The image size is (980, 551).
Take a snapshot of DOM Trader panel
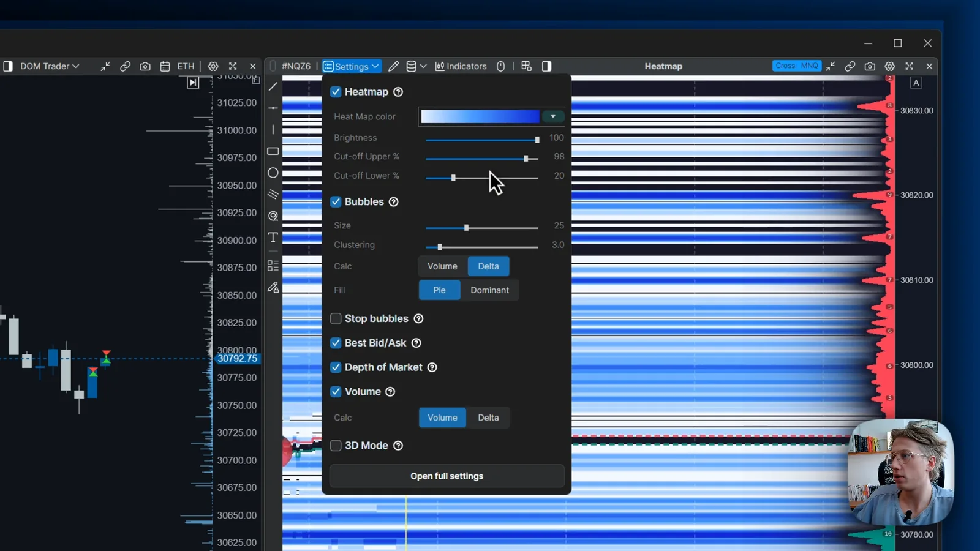145,66
